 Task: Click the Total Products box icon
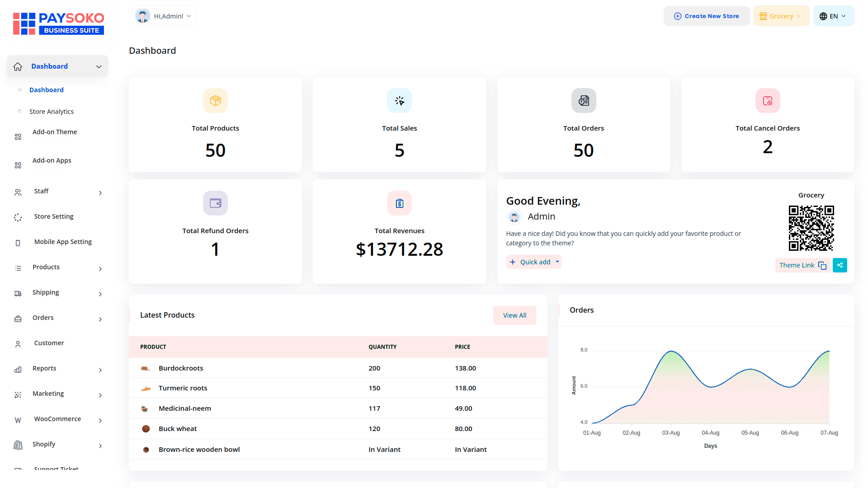[215, 100]
